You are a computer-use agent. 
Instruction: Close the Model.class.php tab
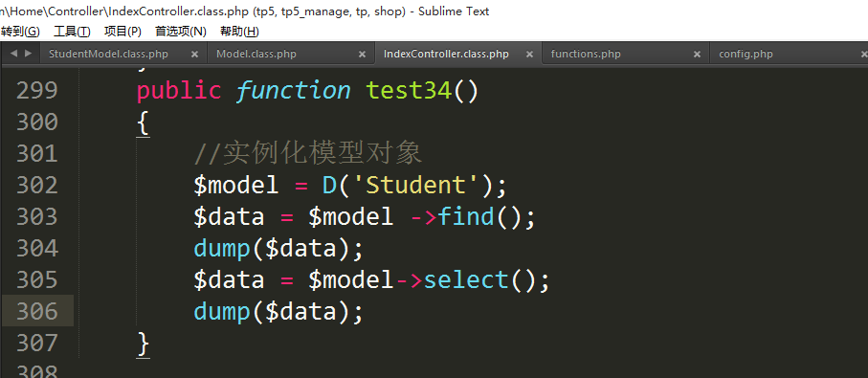362,55
